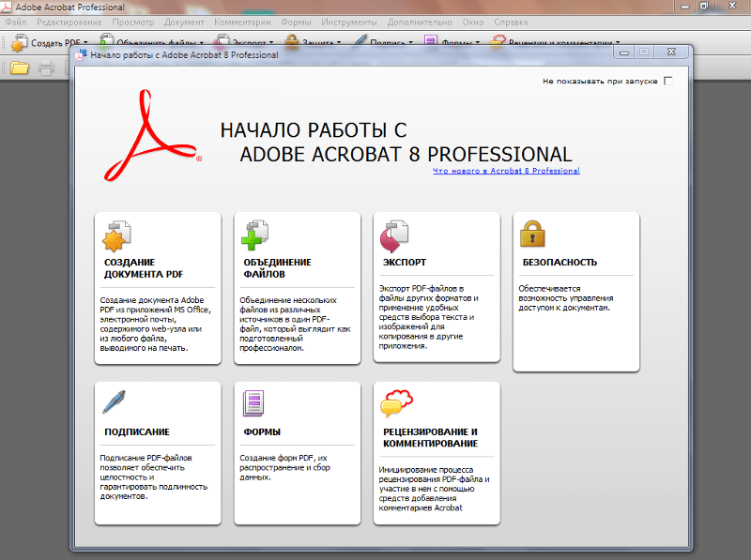
Task: Open the Инструменты menu
Action: pos(349,21)
